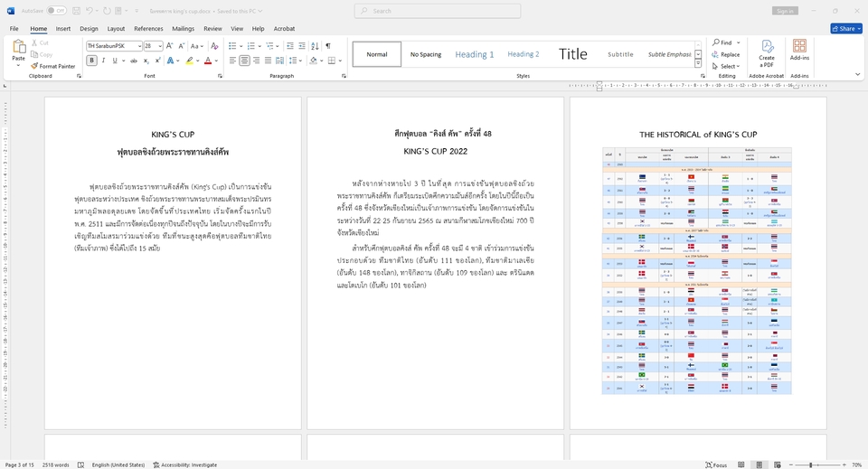Open the Add-ins button
Screen dimensions: 868x469
click(799, 50)
